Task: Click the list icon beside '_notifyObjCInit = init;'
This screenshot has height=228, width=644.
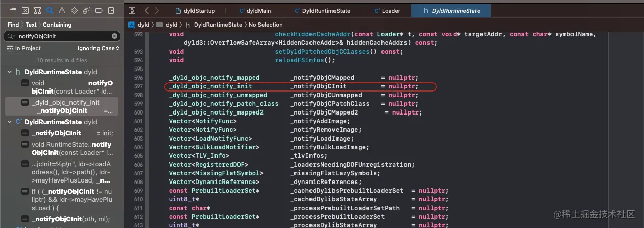Action: click(x=25, y=133)
